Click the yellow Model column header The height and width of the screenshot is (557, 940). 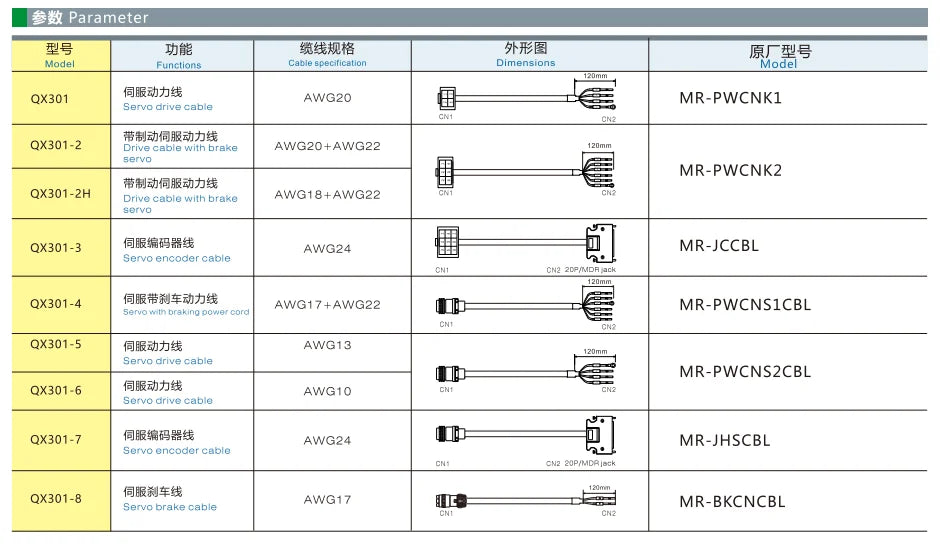(61, 56)
